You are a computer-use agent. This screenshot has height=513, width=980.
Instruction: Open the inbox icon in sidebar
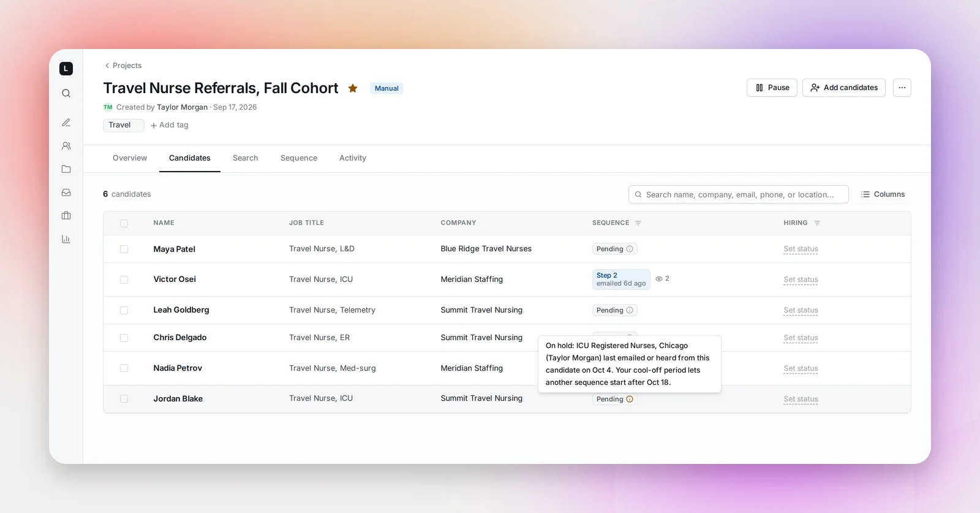[x=66, y=192]
